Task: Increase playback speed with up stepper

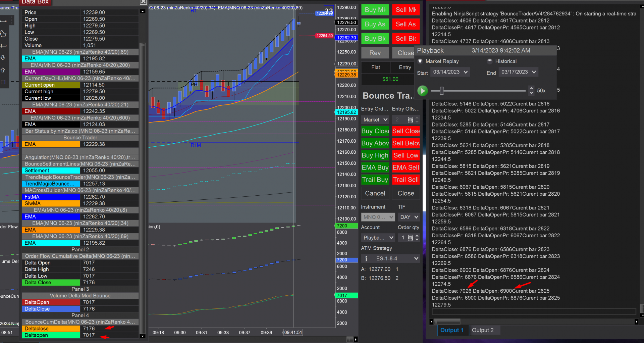Action: pyautogui.click(x=531, y=89)
